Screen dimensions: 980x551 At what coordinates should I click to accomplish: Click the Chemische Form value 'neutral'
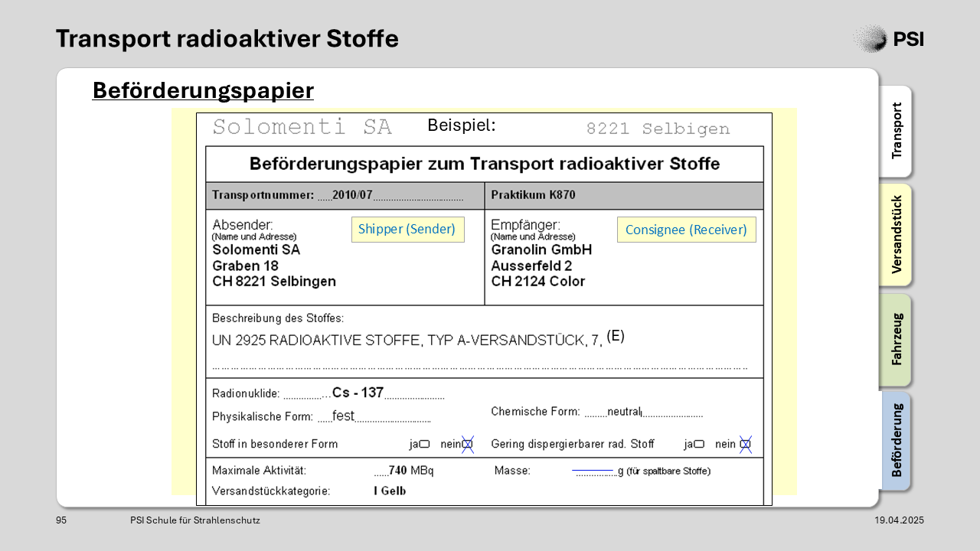click(x=623, y=412)
